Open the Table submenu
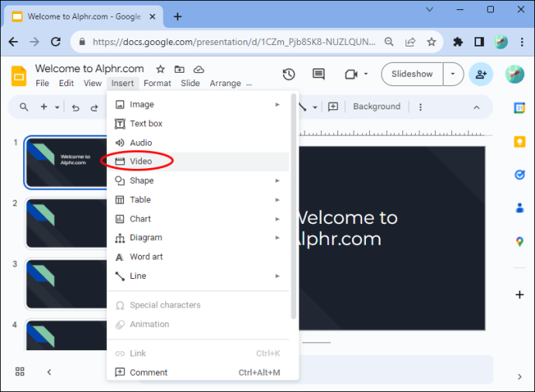Image resolution: width=535 pixels, height=392 pixels. click(198, 200)
